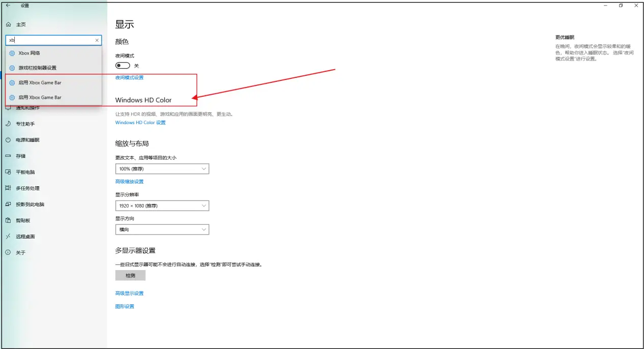Expand the 1920 × 1080 resolution dropdown
The width and height of the screenshot is (644, 349).
coord(162,206)
